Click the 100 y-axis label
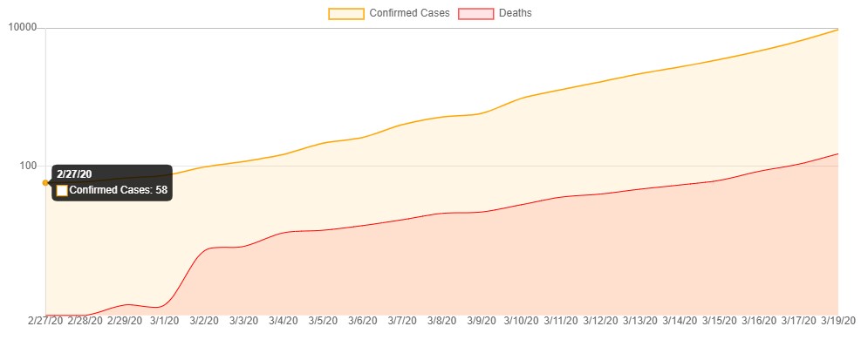 [x=30, y=166]
